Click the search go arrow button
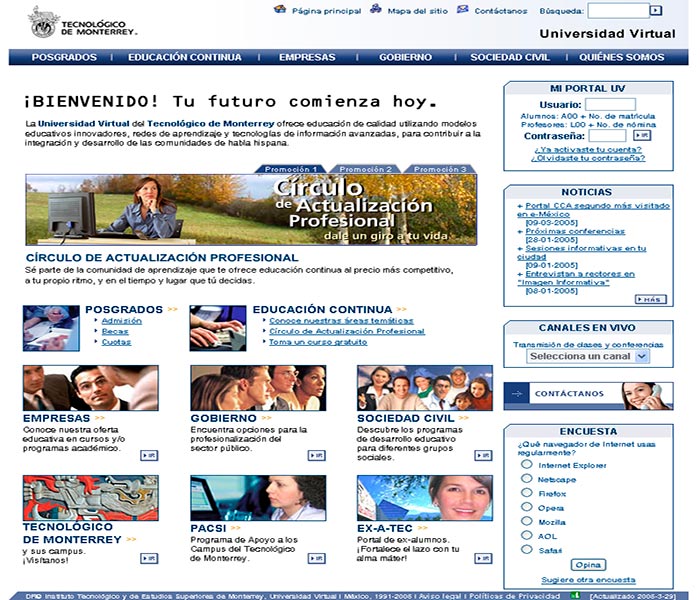Image resolution: width=700 pixels, height=600 pixels. 655,10
